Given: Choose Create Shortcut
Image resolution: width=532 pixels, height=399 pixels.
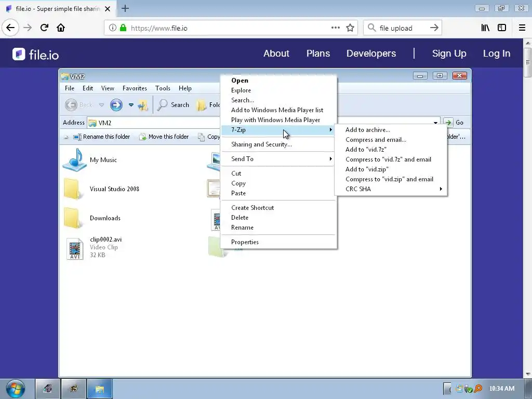Looking at the screenshot, I should 278,208.
